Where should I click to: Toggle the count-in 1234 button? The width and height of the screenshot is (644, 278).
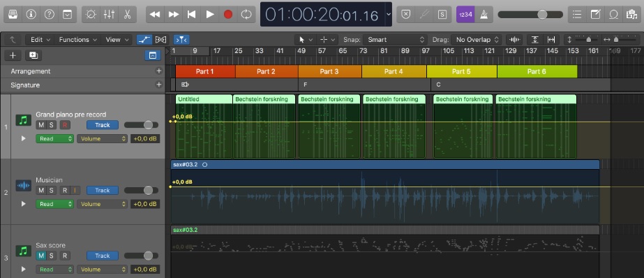pyautogui.click(x=466, y=15)
